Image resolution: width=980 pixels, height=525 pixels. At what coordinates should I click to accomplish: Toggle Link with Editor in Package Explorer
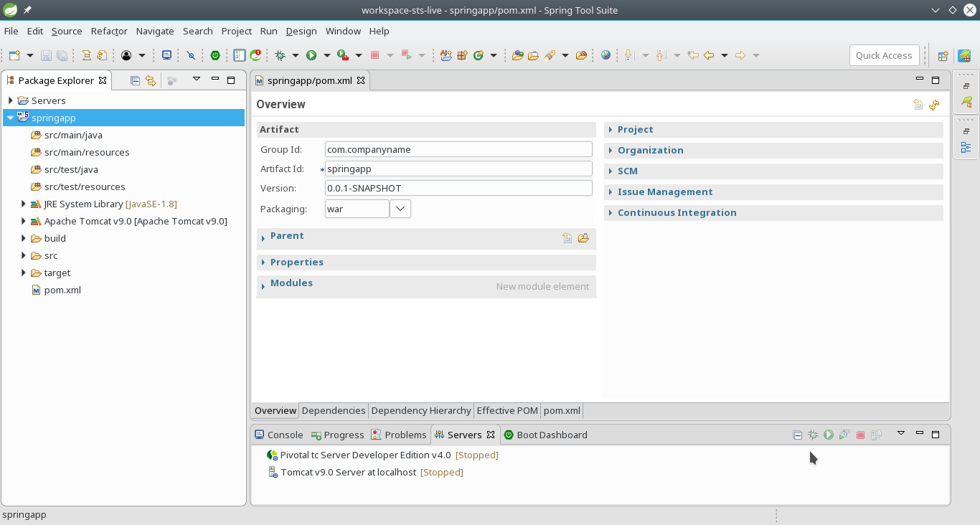pyautogui.click(x=151, y=80)
